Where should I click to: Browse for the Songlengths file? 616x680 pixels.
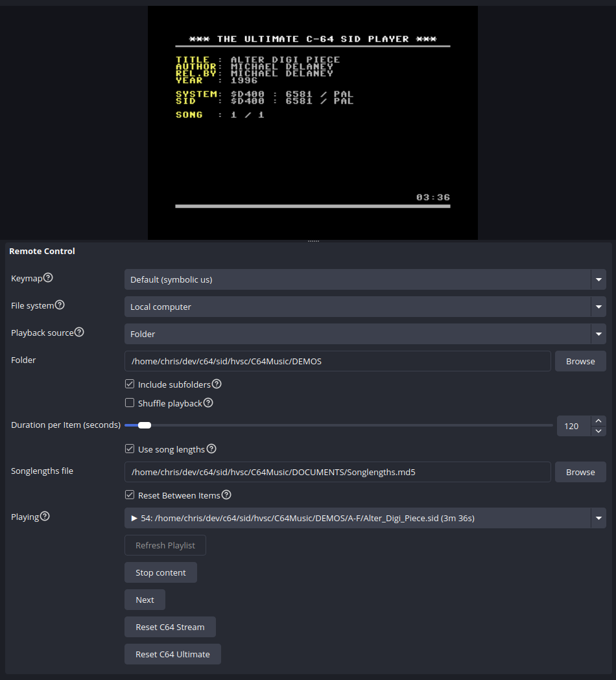pyautogui.click(x=580, y=472)
